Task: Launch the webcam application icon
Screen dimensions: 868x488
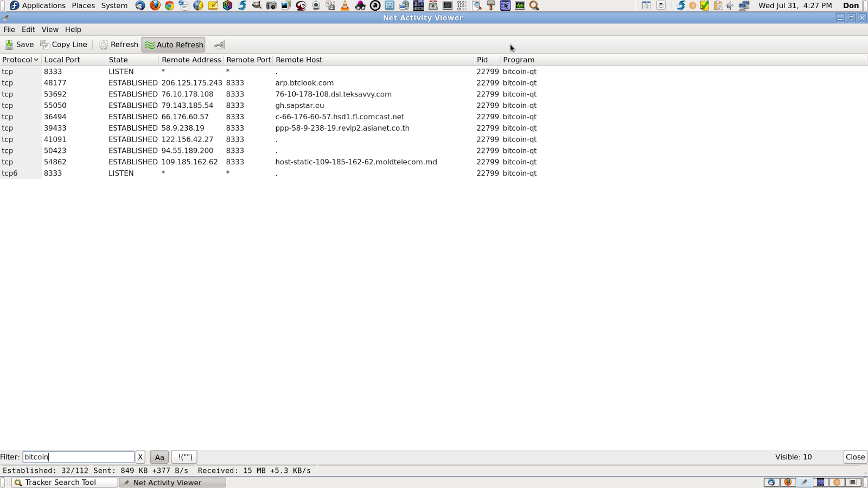Action: [316, 5]
